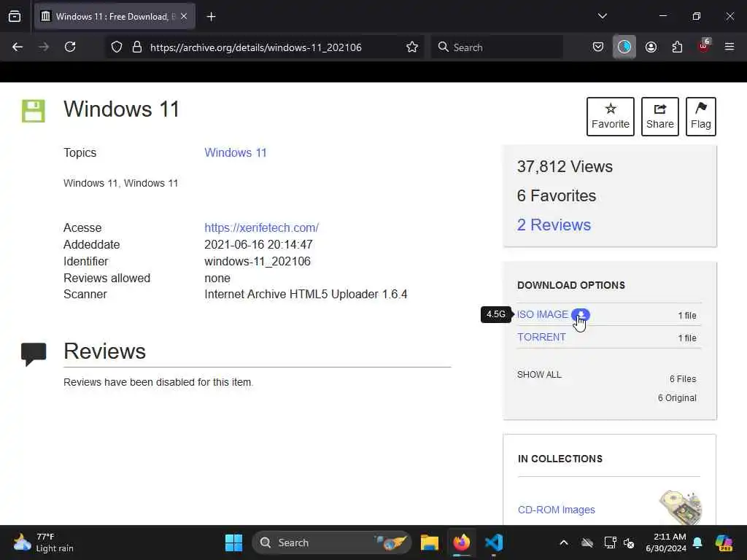View site security padlock info

pyautogui.click(x=137, y=47)
